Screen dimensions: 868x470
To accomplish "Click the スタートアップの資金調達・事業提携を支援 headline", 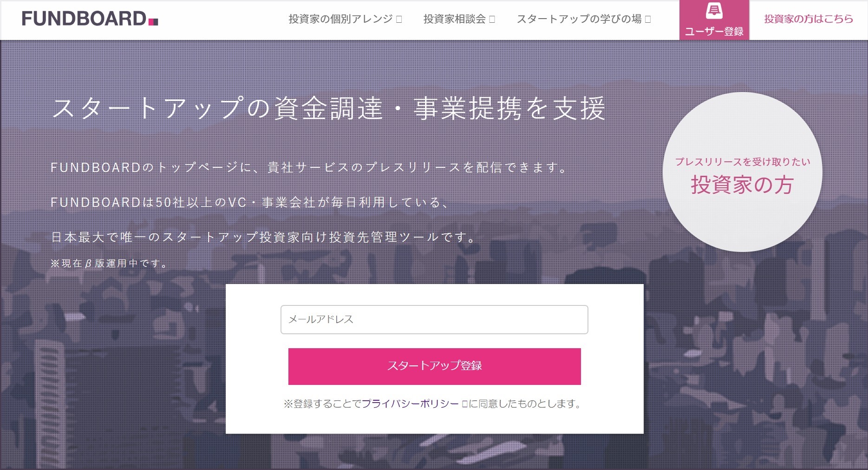I will click(x=329, y=109).
